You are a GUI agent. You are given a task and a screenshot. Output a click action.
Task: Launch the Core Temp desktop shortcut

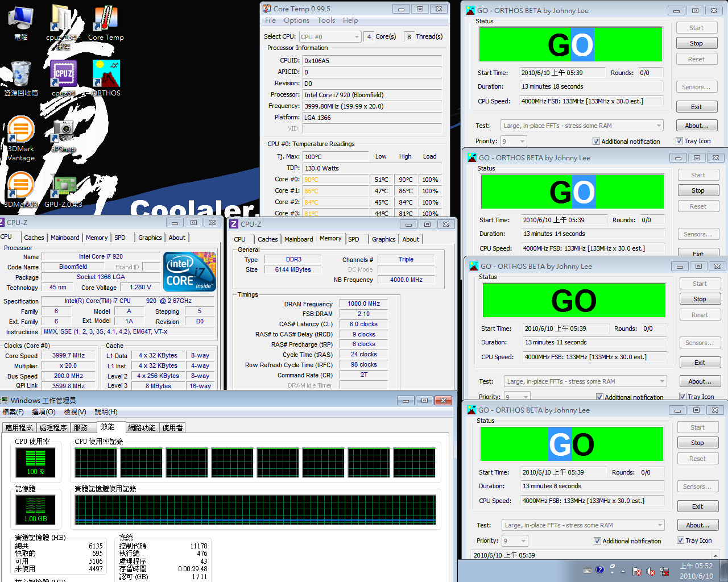pyautogui.click(x=106, y=23)
